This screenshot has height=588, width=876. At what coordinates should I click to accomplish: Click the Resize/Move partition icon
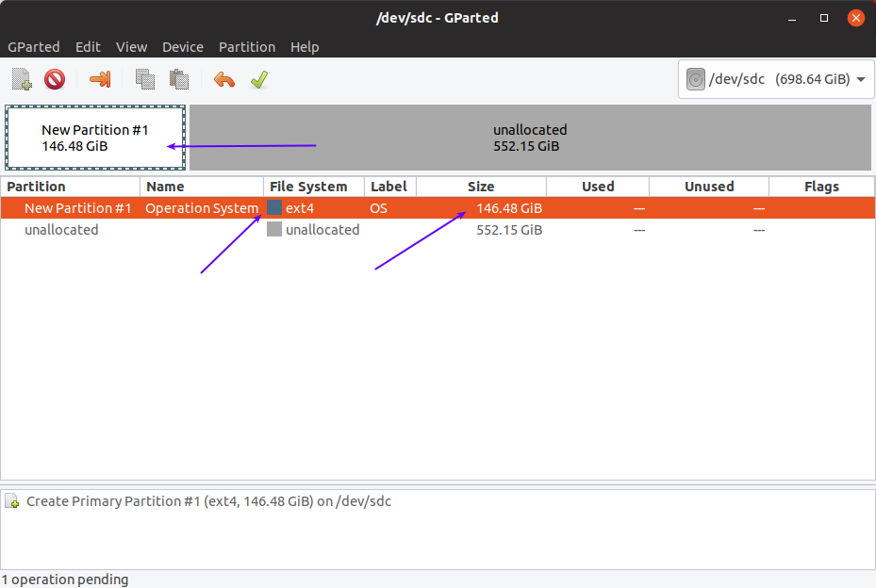[x=99, y=79]
